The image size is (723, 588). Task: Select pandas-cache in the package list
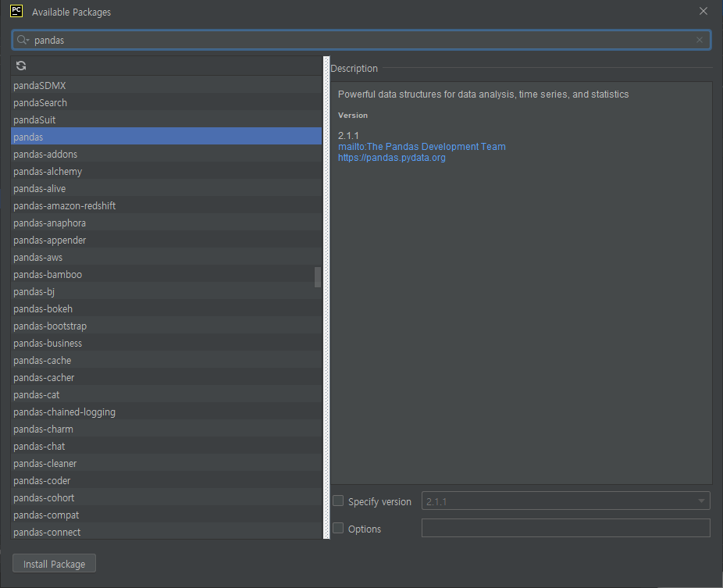tap(166, 360)
